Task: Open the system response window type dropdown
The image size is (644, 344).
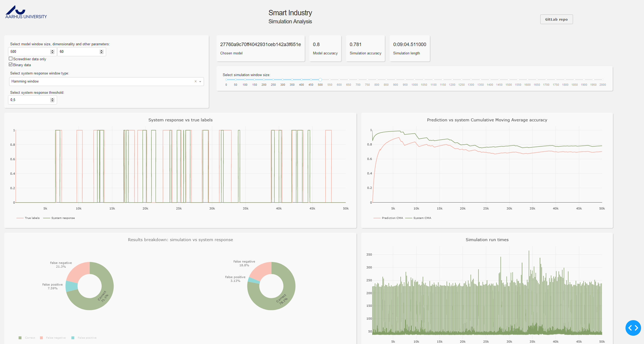Action: pyautogui.click(x=200, y=81)
